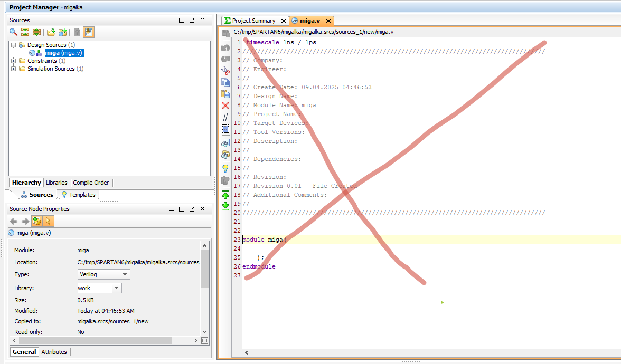
Task: Minimize the Sources panel
Action: coord(171,20)
